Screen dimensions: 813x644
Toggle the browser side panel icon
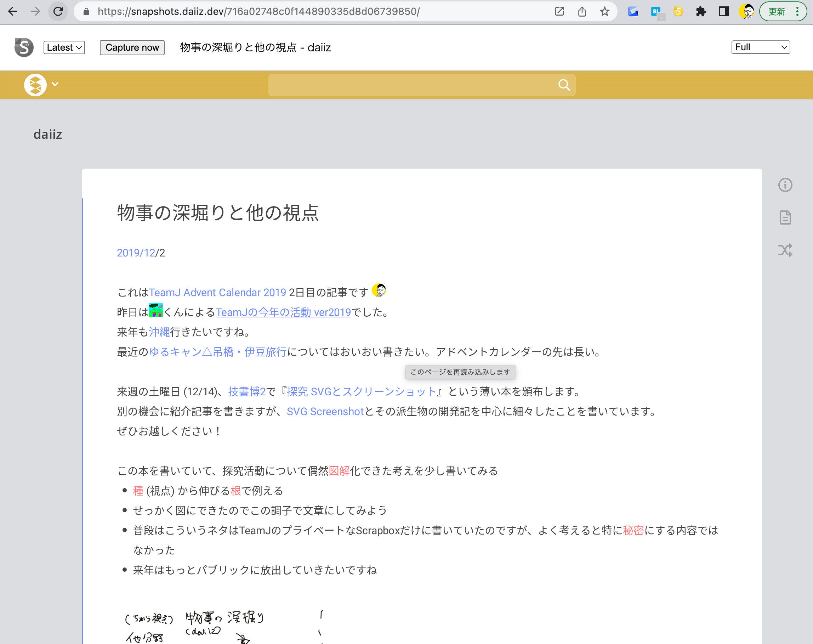click(723, 12)
